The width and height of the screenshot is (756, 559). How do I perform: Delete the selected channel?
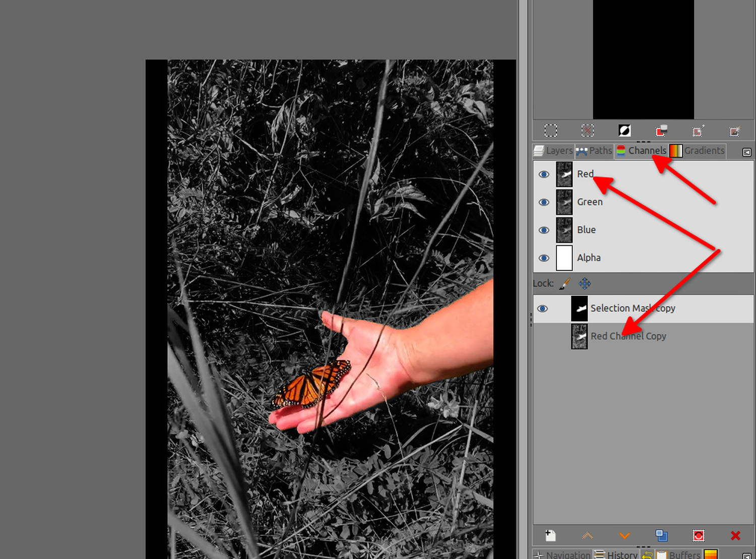coord(735,535)
